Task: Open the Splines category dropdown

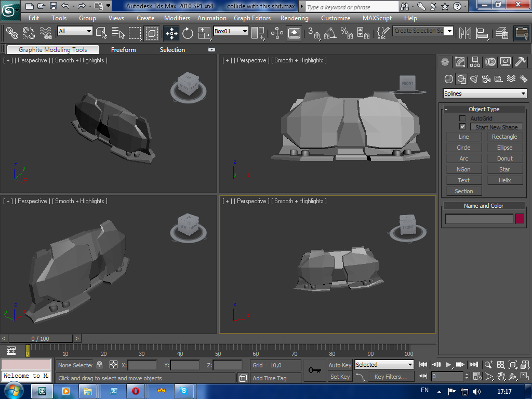Action: pyautogui.click(x=484, y=94)
